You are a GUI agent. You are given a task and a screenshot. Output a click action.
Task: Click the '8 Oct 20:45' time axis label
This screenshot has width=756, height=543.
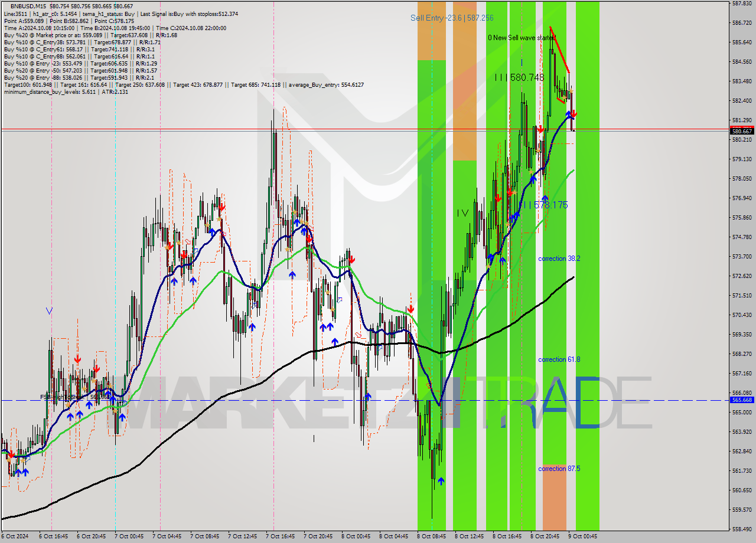point(545,537)
